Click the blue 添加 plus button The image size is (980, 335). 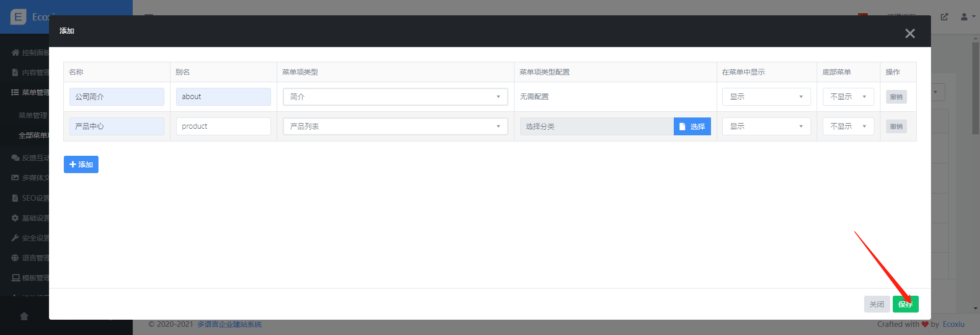(81, 164)
